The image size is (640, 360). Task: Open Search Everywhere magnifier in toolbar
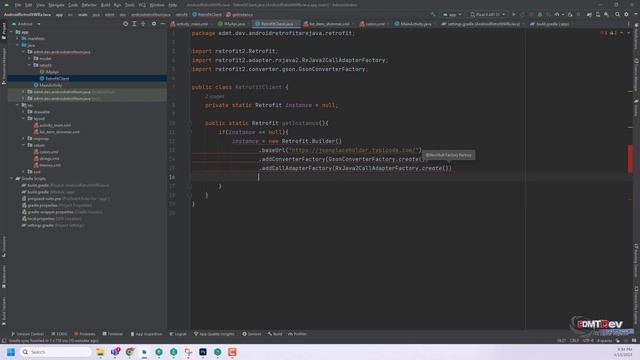click(x=618, y=14)
